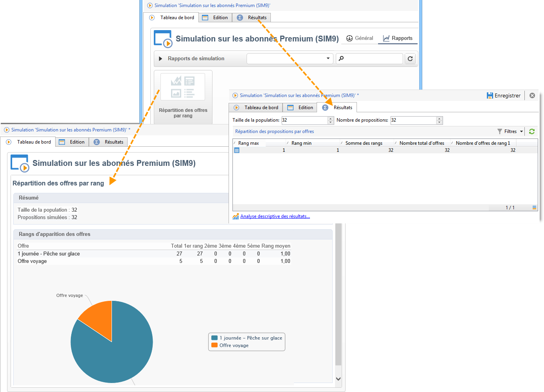
Task: Select Edition tab in bottom-left window
Action: point(72,142)
